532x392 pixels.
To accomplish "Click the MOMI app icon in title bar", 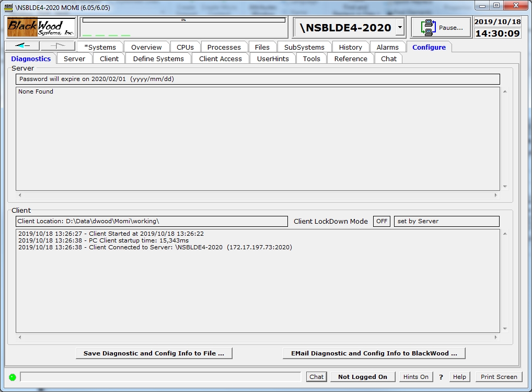I will pos(8,6).
